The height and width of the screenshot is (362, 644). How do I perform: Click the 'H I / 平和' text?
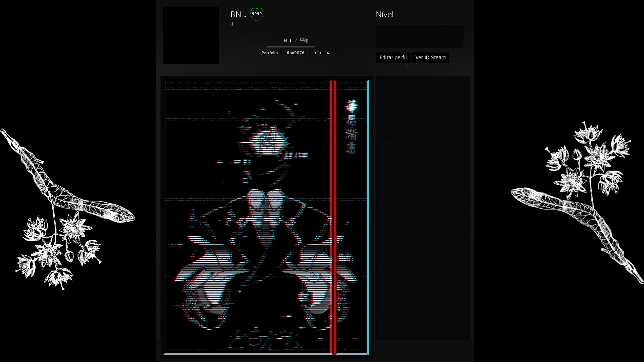pos(296,41)
